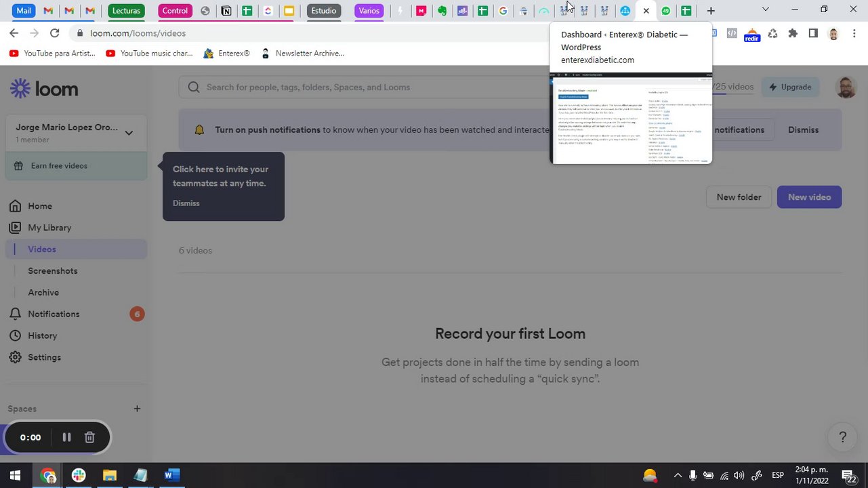Open the Lecturas tab group

pyautogui.click(x=126, y=11)
